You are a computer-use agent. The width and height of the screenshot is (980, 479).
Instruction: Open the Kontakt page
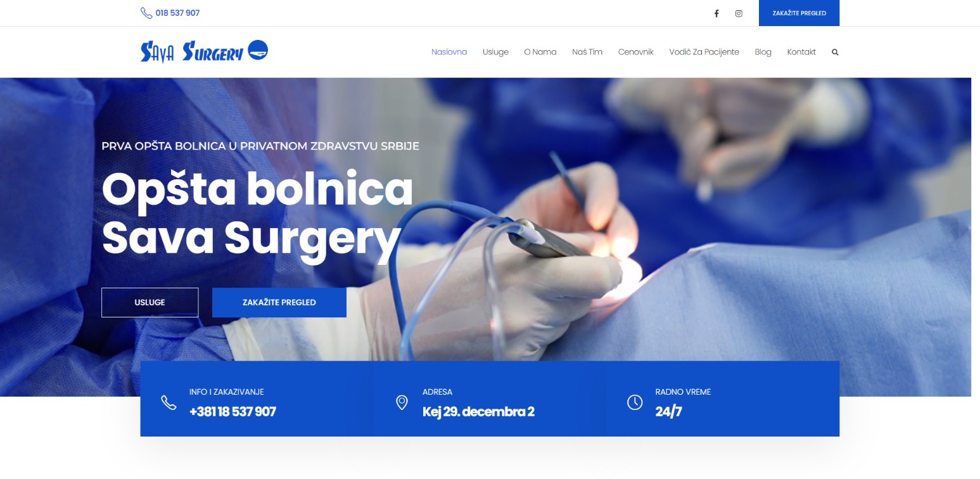click(801, 52)
